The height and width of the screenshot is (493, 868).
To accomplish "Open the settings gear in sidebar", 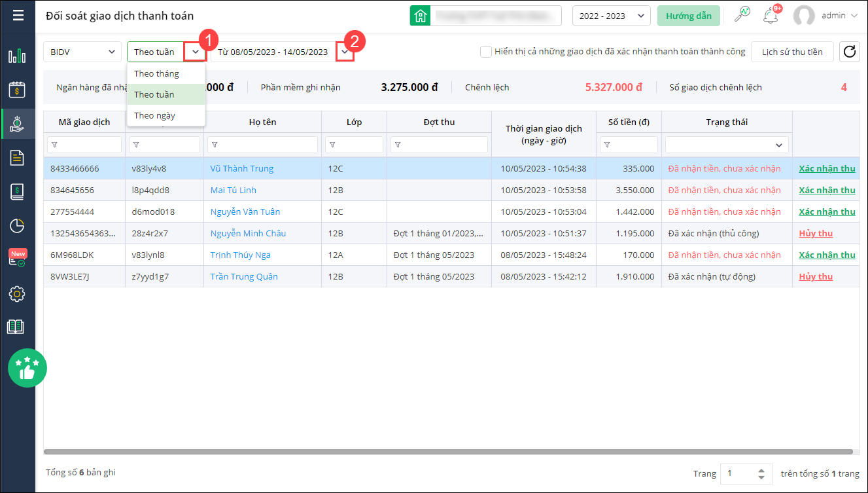I will 17,294.
